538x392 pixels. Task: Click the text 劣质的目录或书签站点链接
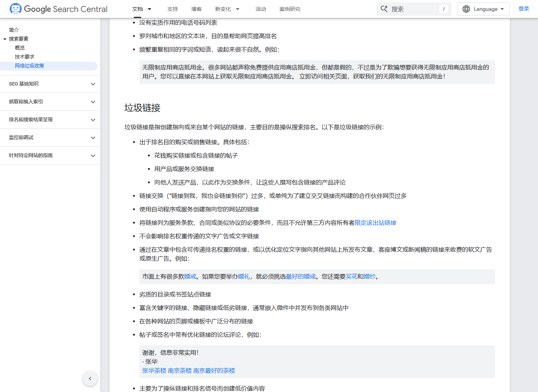[x=175, y=295]
